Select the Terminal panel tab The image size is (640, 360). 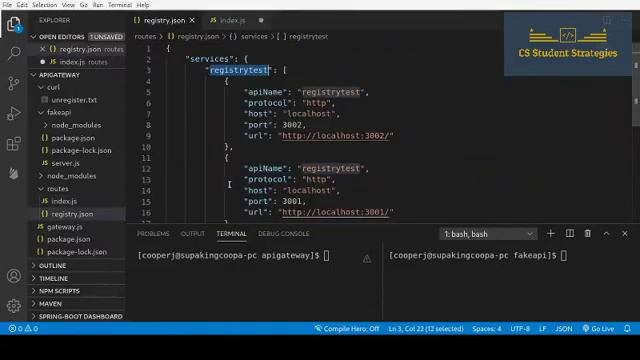point(231,234)
